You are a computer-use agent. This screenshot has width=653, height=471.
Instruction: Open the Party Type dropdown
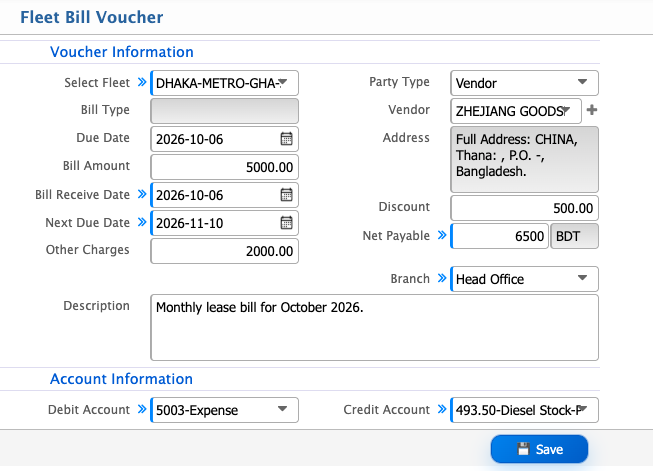pos(524,83)
